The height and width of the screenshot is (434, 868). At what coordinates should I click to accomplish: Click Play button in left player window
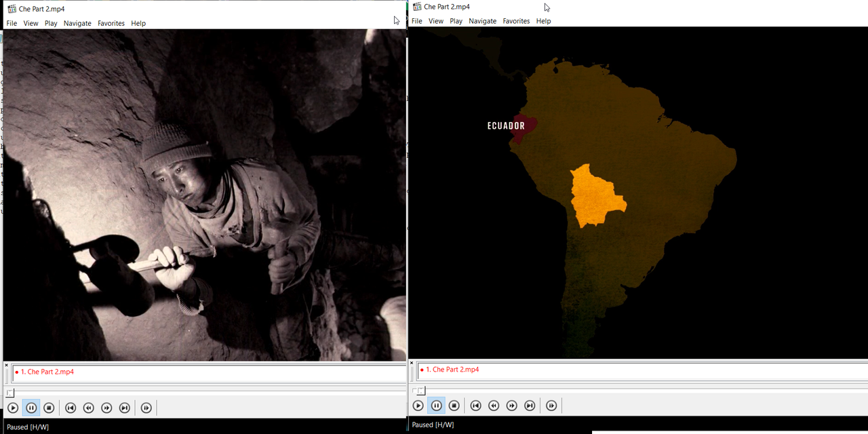tap(13, 408)
